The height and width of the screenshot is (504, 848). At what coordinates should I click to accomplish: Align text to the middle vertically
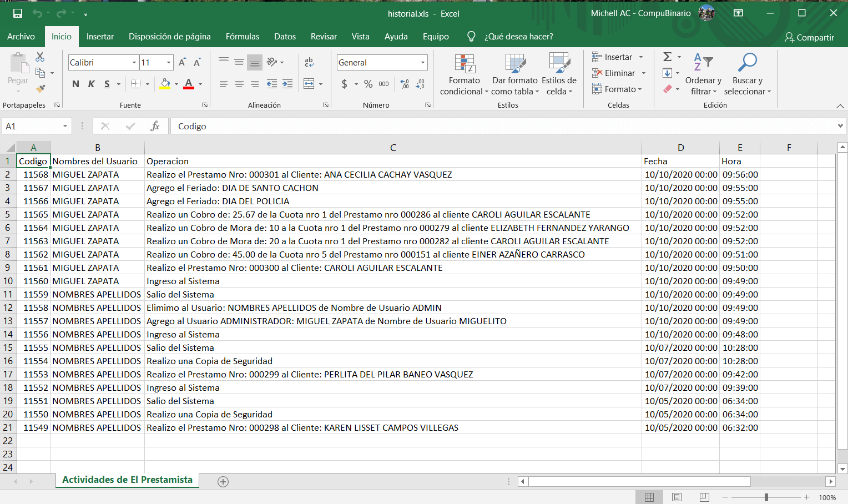tap(239, 62)
